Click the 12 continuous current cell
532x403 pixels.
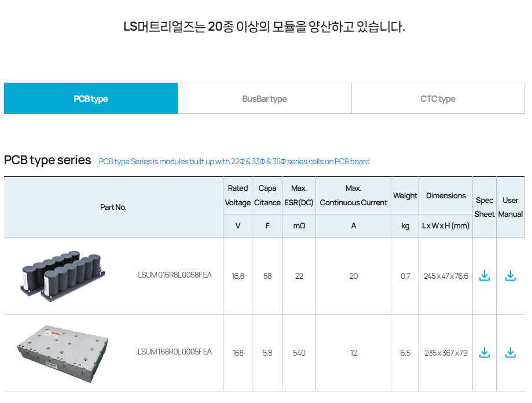354,353
